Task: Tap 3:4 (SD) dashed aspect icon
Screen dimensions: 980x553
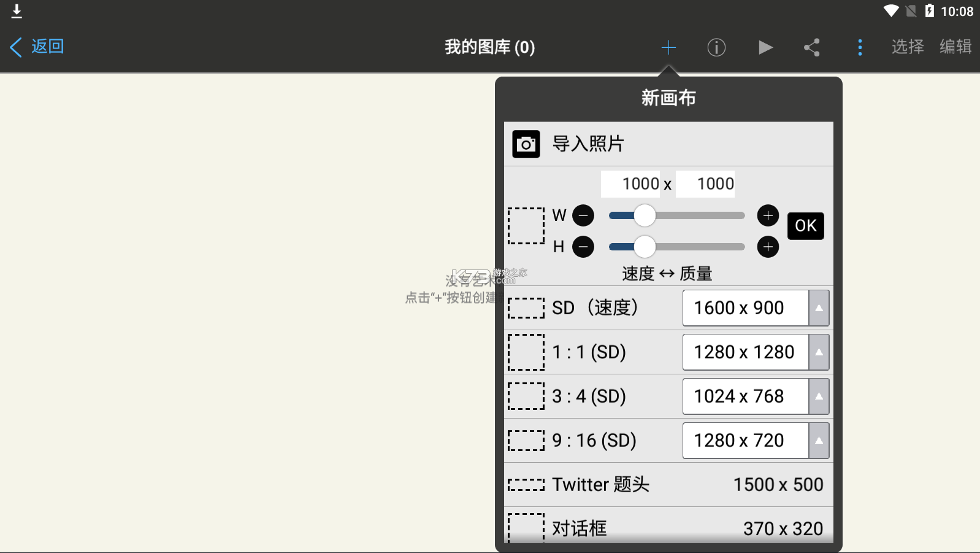Action: [526, 396]
